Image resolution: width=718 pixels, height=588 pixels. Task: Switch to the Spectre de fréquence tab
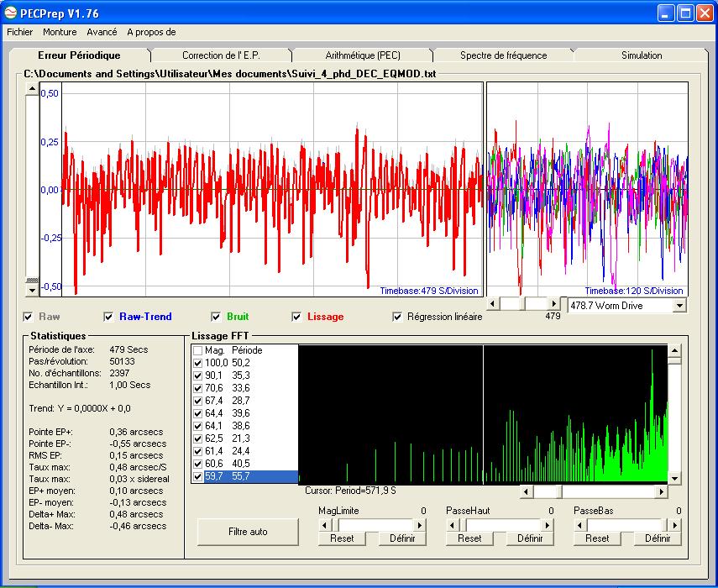click(x=503, y=55)
